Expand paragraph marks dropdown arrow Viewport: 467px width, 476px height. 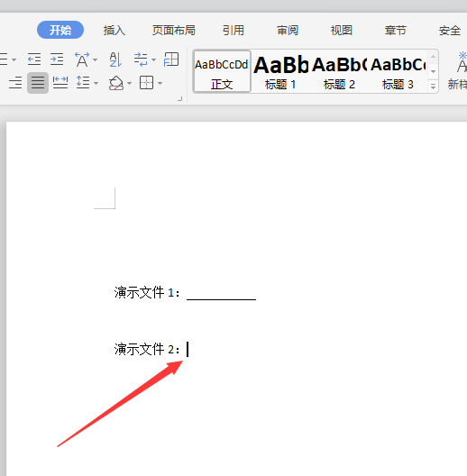tap(153, 59)
